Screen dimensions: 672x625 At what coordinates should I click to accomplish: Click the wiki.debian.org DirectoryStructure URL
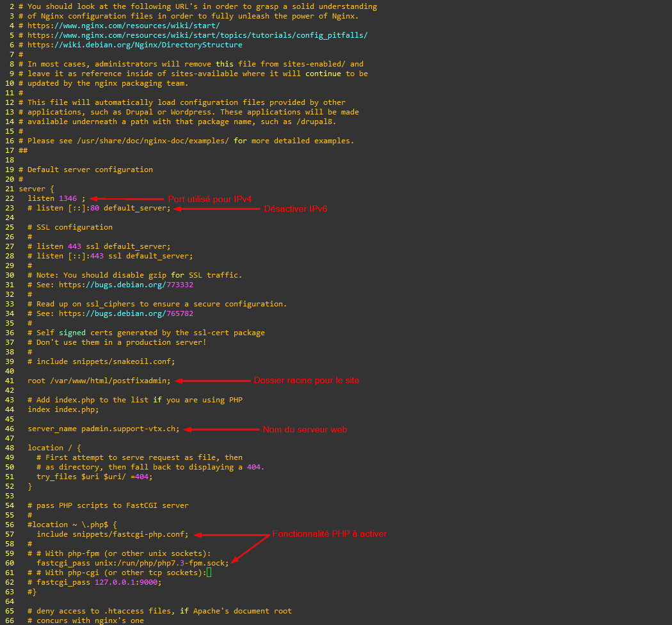[x=135, y=45]
